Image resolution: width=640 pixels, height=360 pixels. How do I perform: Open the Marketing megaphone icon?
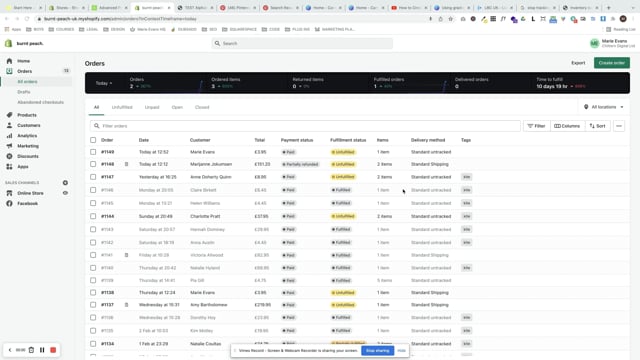9,146
